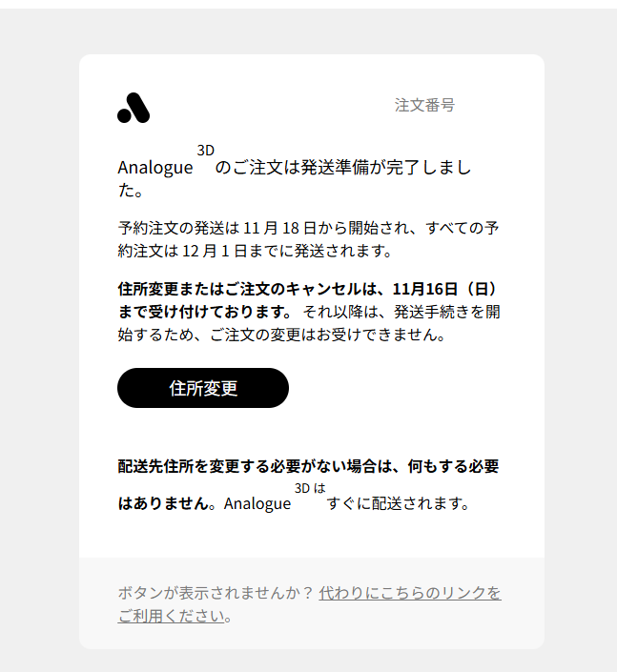The image size is (617, 672).
Task: Select the 注文番号 label
Action: pos(424,105)
